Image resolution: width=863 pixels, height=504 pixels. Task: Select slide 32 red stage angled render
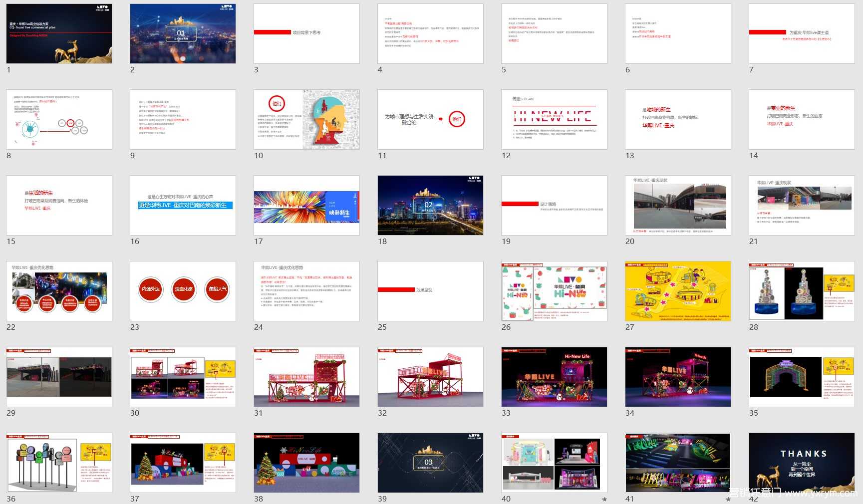430,377
